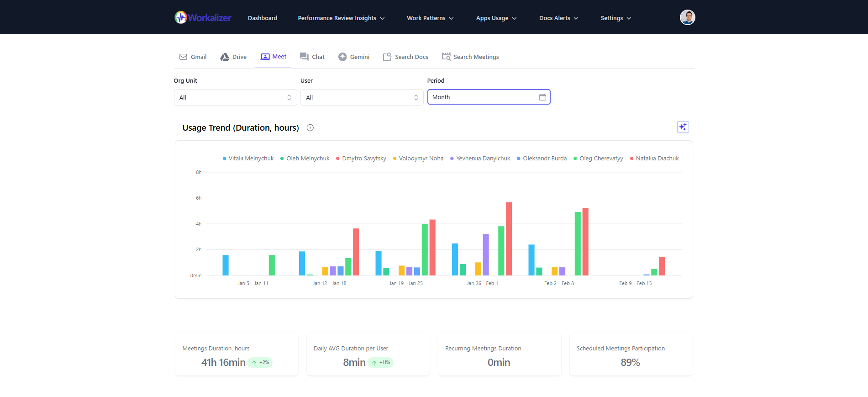Toggle Oleh Melnychuk legend series
This screenshot has height=397, width=868.
[305, 159]
